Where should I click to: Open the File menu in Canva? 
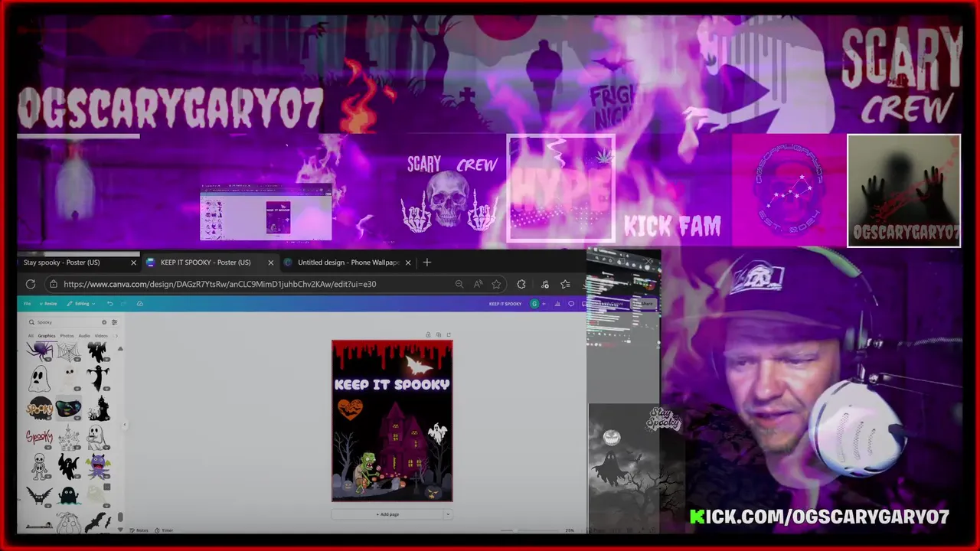click(27, 304)
